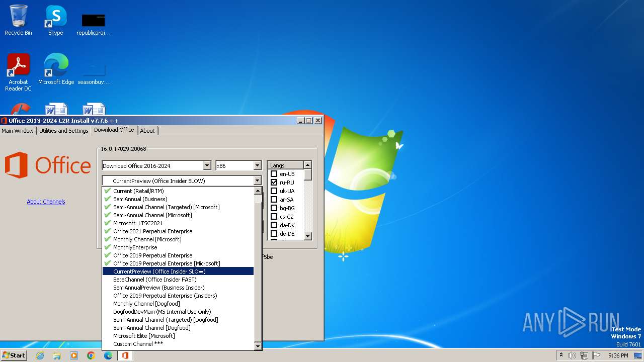Select Semi-Annual Channel [Dogfood]

[x=178, y=328]
